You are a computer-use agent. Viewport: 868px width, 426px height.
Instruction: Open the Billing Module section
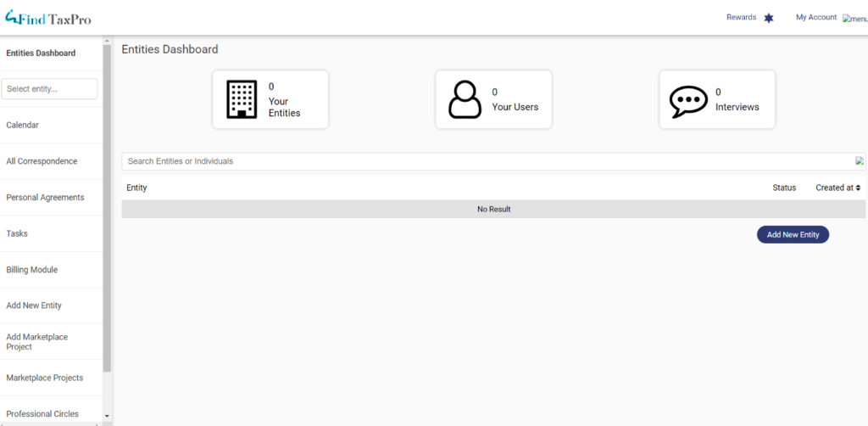(x=31, y=270)
